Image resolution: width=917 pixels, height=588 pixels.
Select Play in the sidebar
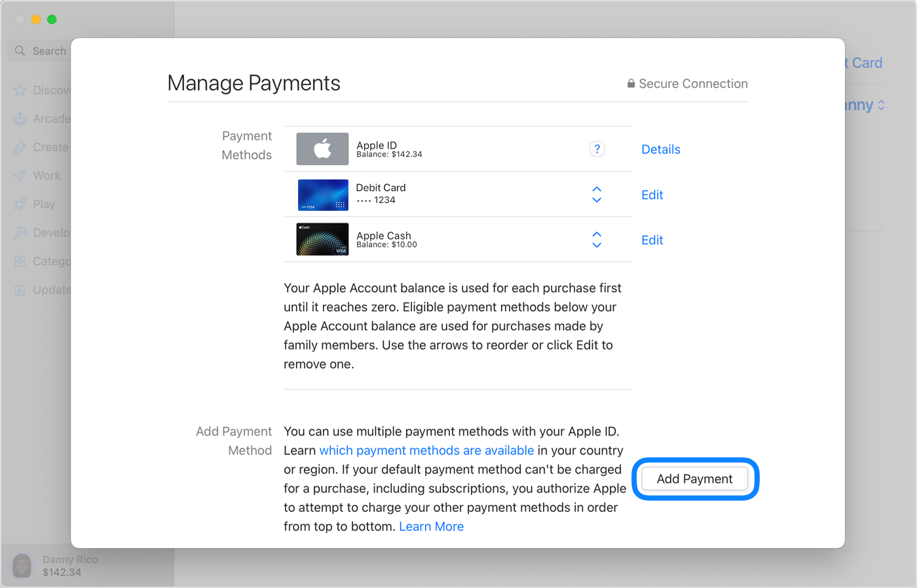coord(21,204)
